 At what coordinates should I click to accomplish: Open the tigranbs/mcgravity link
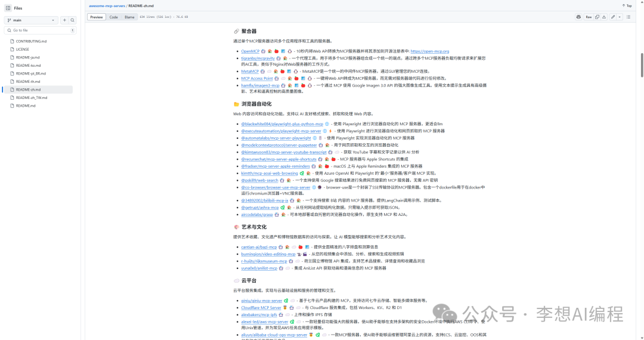point(258,58)
